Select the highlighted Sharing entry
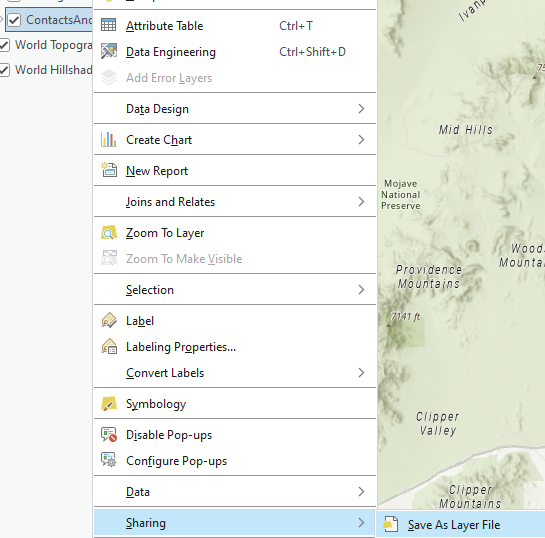 tap(235, 523)
